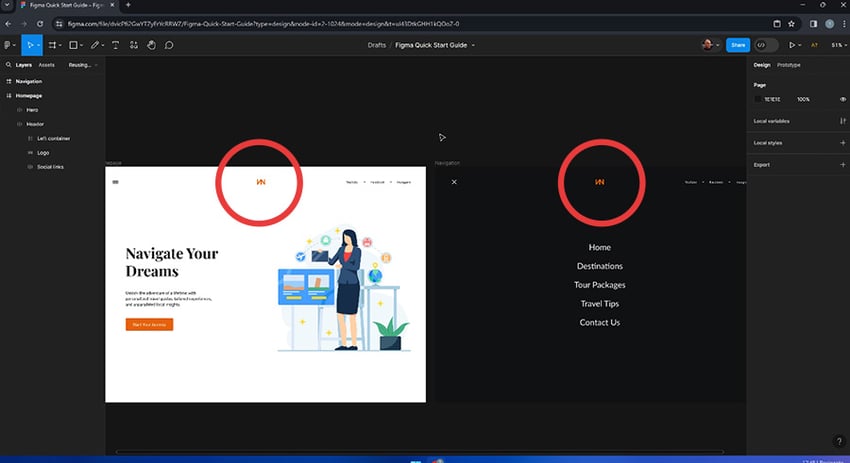Click the present play icon
The width and height of the screenshot is (850, 463).
[x=792, y=45]
